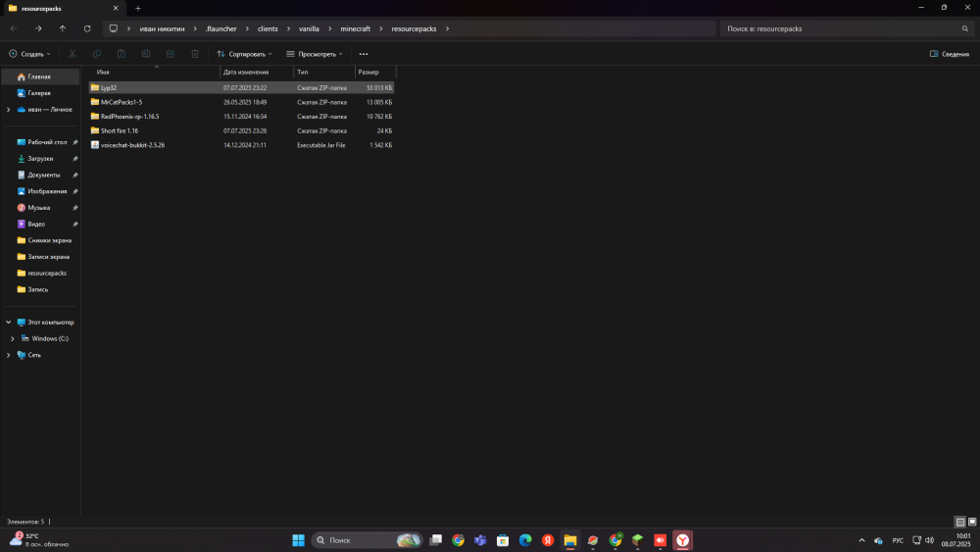
Task: Expand the 'иван — Личное' OneDrive node
Action: coord(8,110)
